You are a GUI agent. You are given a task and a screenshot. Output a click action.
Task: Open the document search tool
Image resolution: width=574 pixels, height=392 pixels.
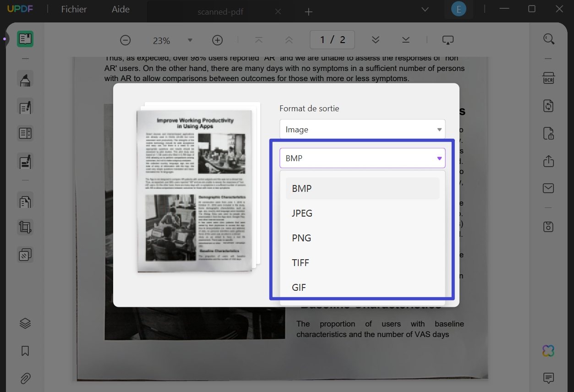[x=548, y=39]
